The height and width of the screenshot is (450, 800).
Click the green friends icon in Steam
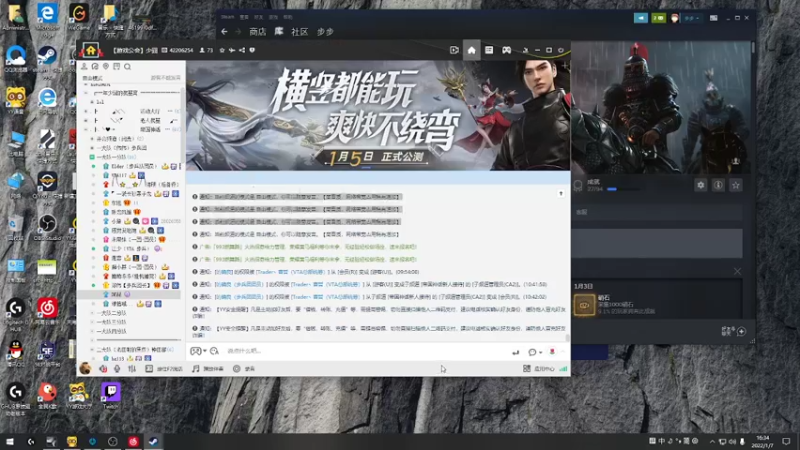coord(658,18)
